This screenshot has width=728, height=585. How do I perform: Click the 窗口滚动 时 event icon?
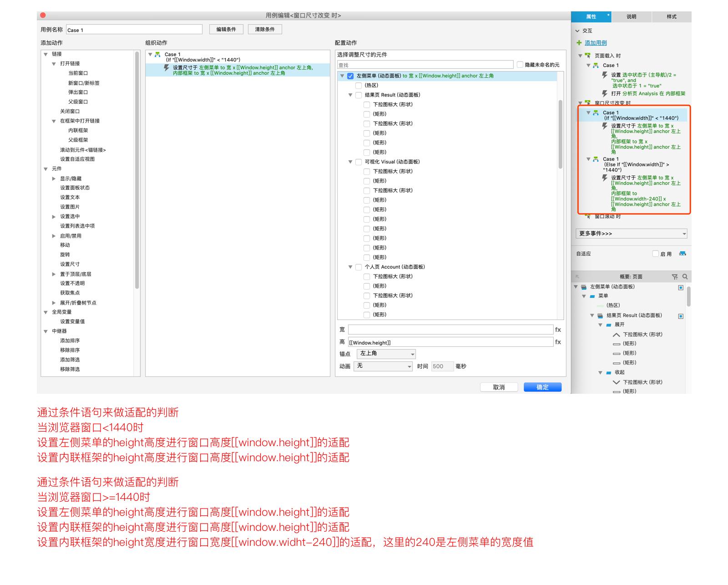pyautogui.click(x=588, y=216)
